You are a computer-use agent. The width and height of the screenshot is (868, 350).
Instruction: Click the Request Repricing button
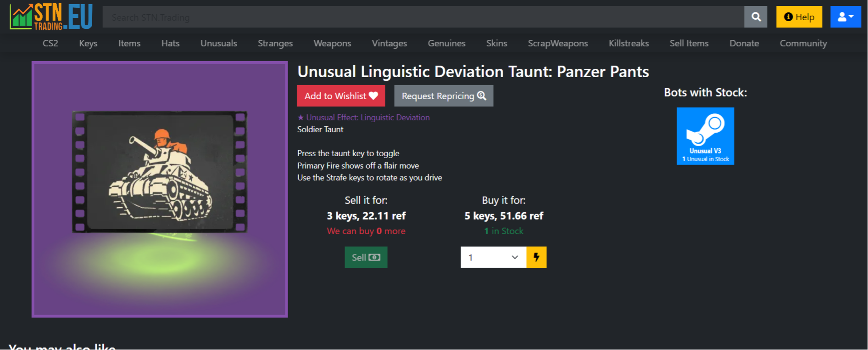(444, 96)
